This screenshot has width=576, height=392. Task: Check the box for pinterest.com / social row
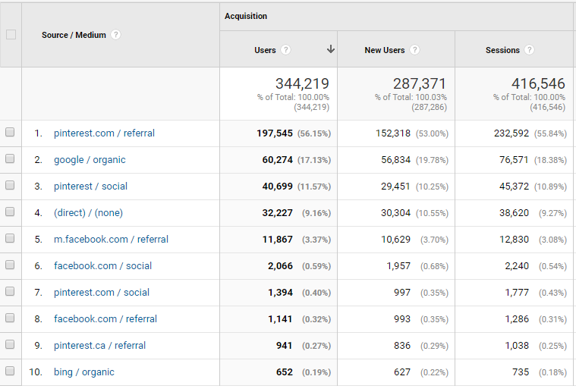click(x=10, y=291)
